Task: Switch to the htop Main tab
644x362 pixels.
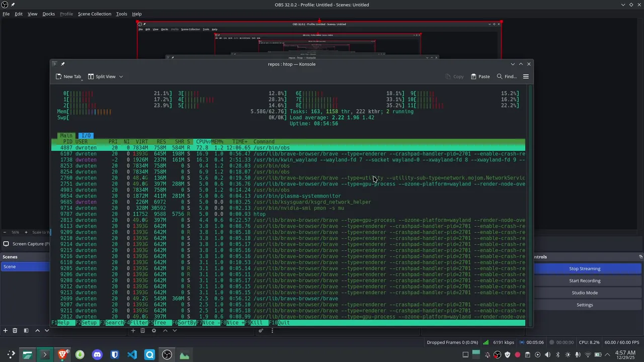Action: pyautogui.click(x=66, y=136)
